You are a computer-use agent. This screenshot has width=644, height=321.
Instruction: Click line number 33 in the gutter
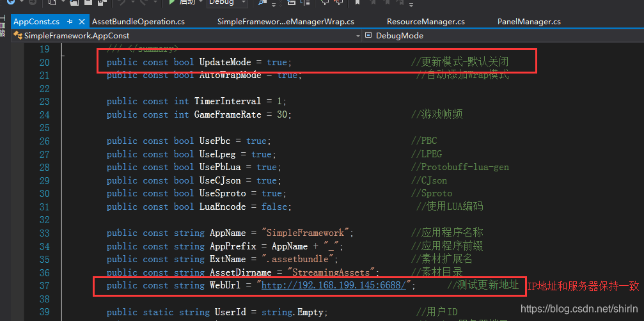coord(44,233)
